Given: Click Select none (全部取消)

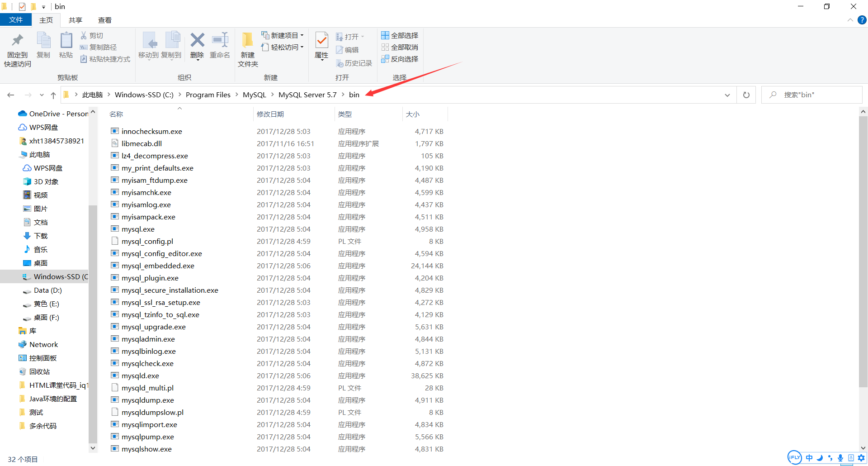Looking at the screenshot, I should [x=400, y=47].
